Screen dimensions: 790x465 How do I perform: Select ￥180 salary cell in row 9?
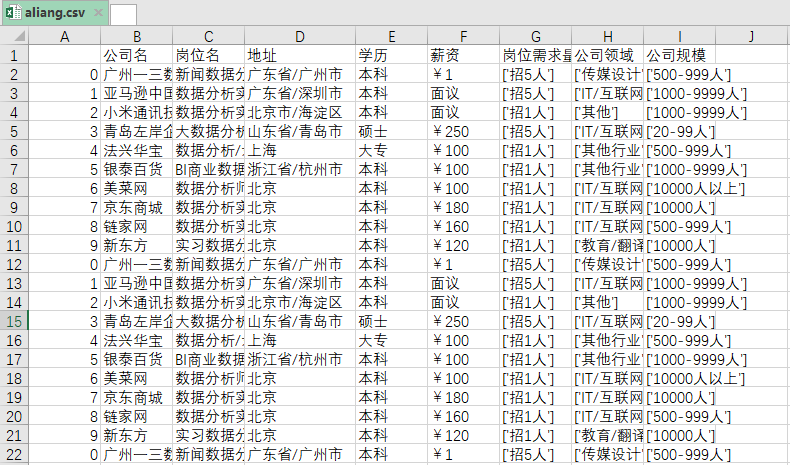[464, 208]
